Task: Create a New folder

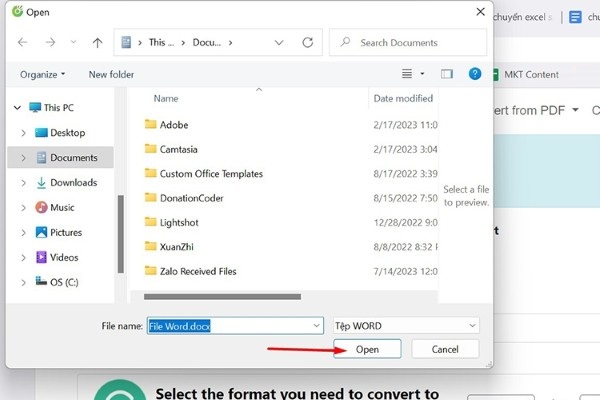Action: [x=111, y=75]
